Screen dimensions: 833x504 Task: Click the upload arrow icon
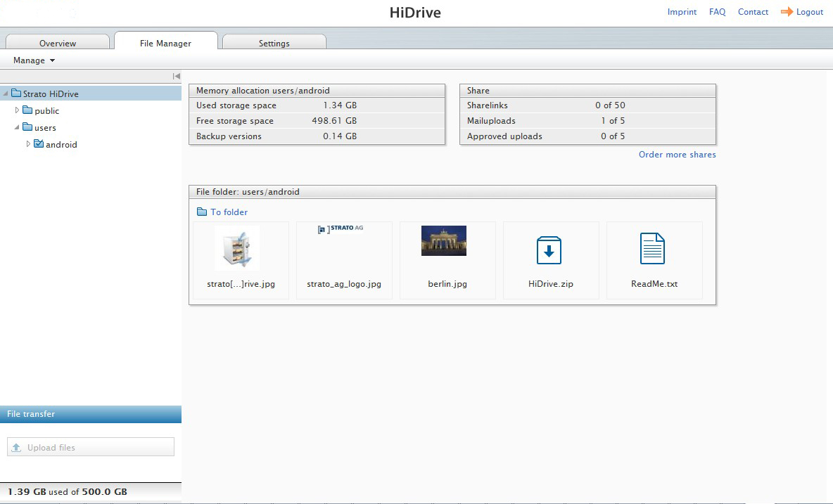[16, 447]
